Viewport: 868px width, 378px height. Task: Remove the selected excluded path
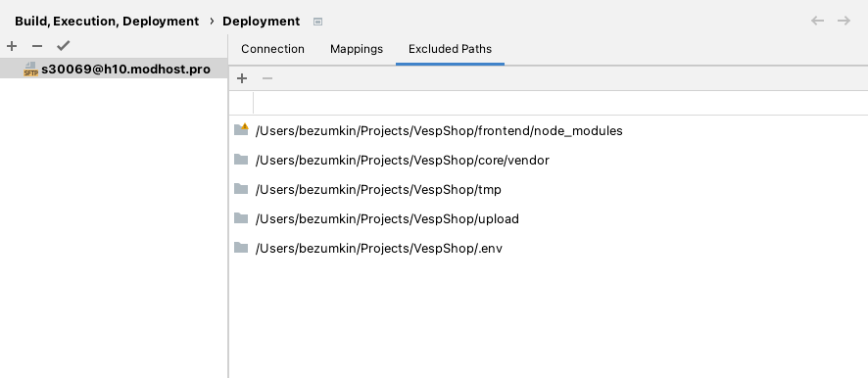pos(267,78)
